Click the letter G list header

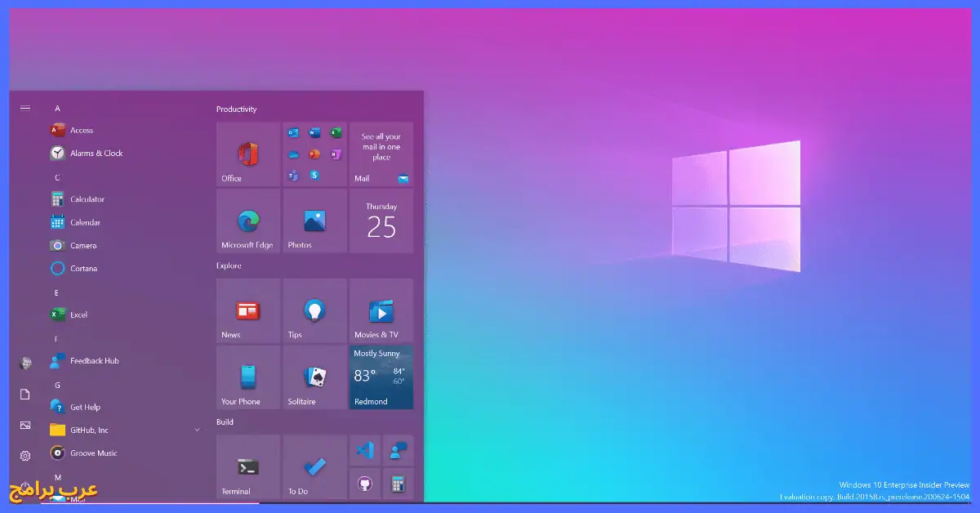coord(57,385)
